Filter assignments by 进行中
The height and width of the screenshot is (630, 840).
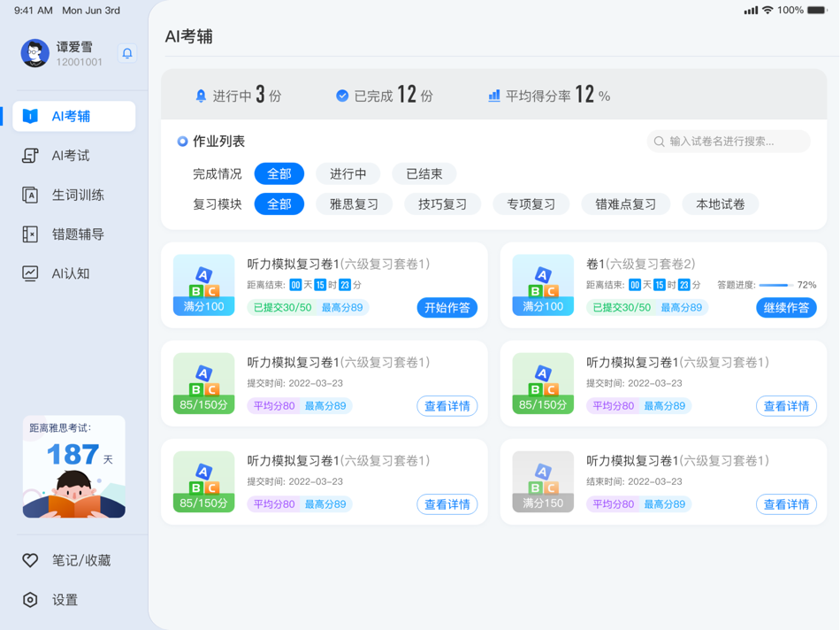(x=348, y=173)
